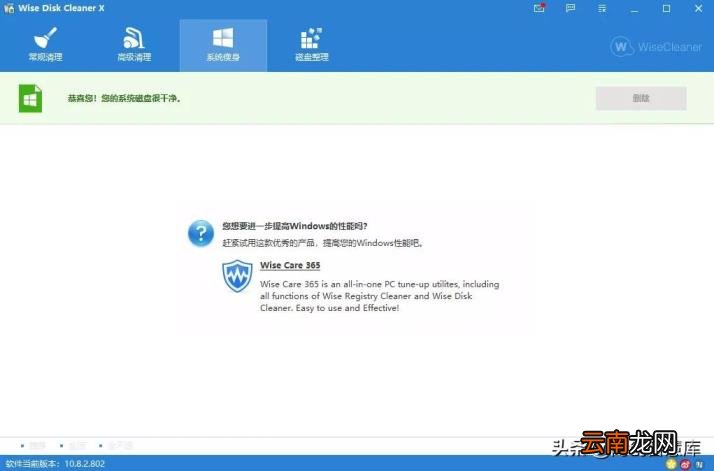Image resolution: width=714 pixels, height=471 pixels.
Task: Open the Wise Care 365 link
Action: tap(290, 265)
